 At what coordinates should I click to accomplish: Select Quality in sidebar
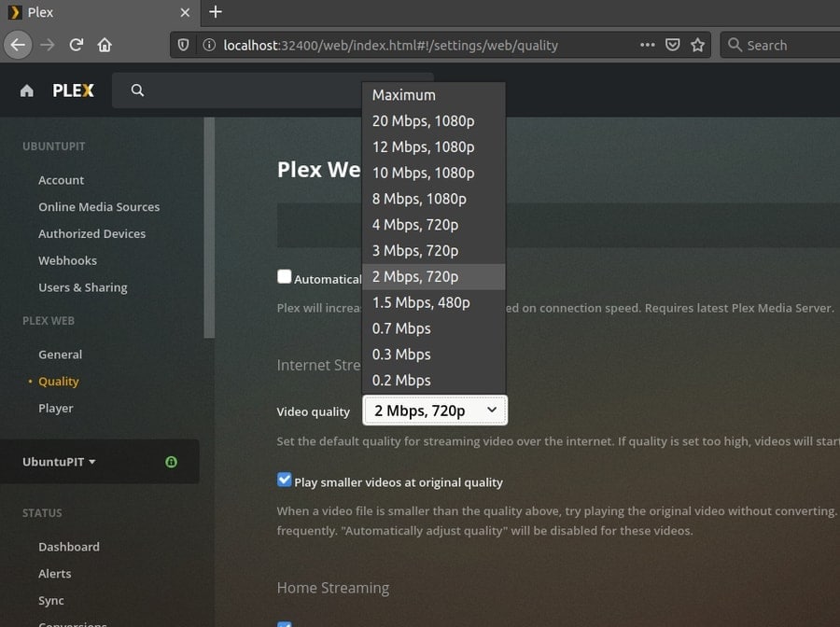(x=59, y=382)
